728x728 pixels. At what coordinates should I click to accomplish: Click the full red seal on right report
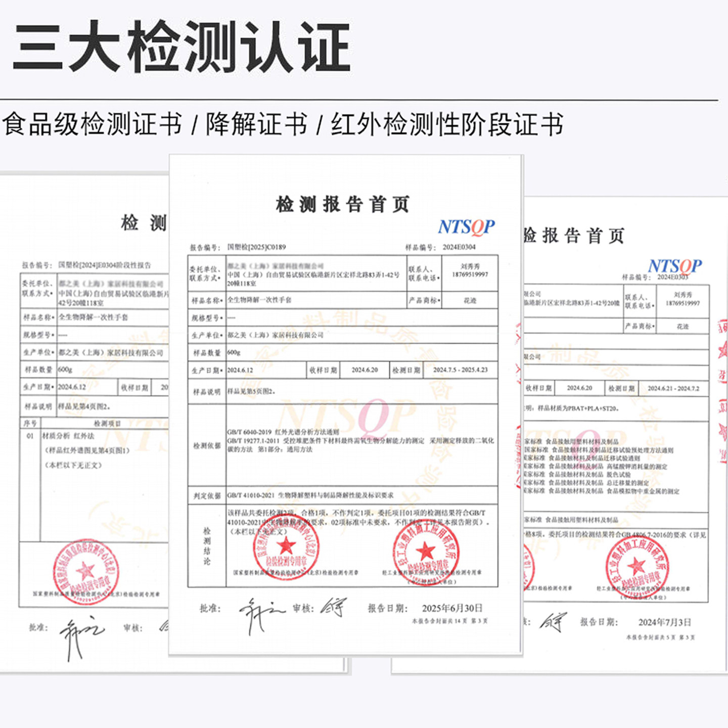[x=637, y=568]
